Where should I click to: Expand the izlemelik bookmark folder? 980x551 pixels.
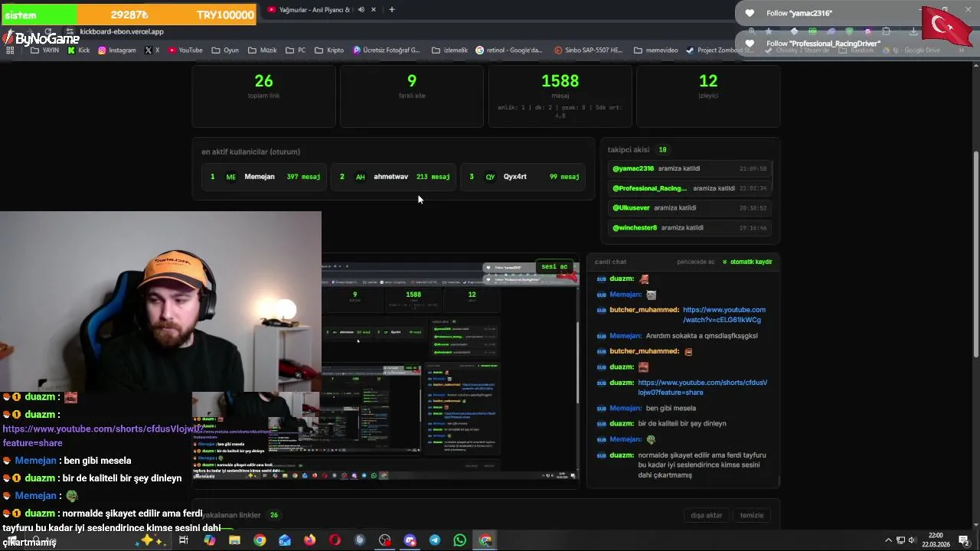(449, 51)
